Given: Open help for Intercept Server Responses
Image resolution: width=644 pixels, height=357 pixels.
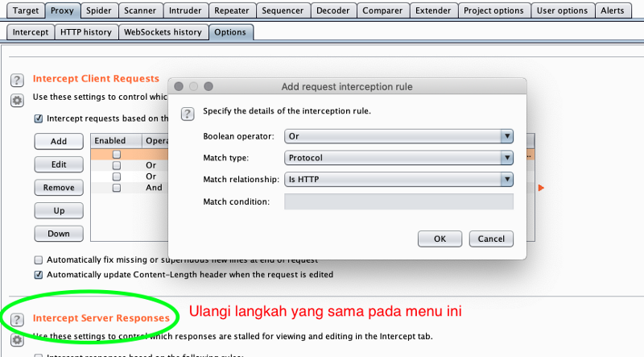Looking at the screenshot, I should (17, 319).
